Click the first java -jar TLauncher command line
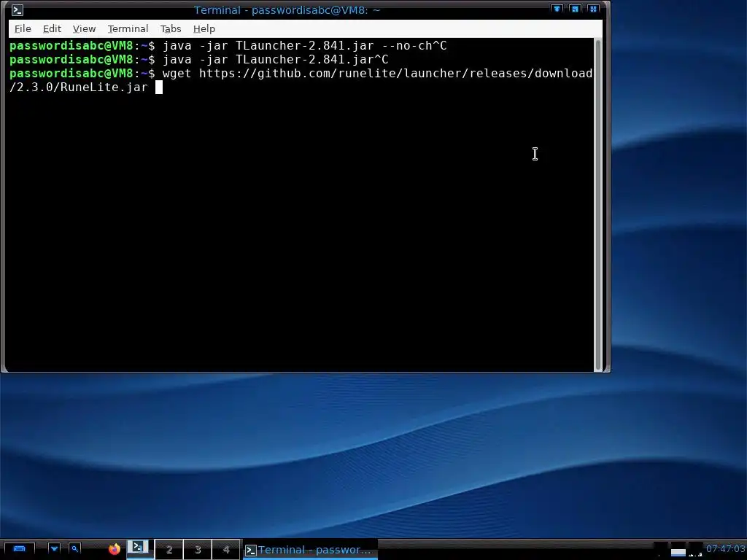The width and height of the screenshot is (747, 560). (304, 46)
